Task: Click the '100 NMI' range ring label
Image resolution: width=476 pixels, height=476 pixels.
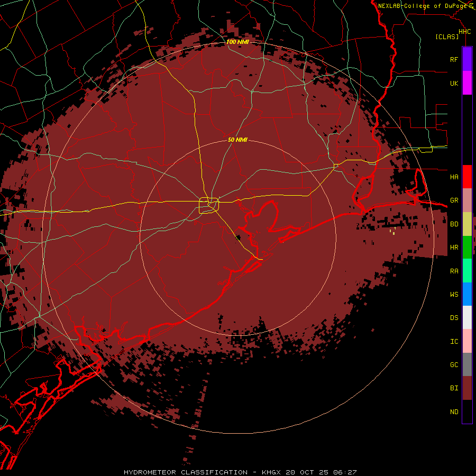Action: 237,42
